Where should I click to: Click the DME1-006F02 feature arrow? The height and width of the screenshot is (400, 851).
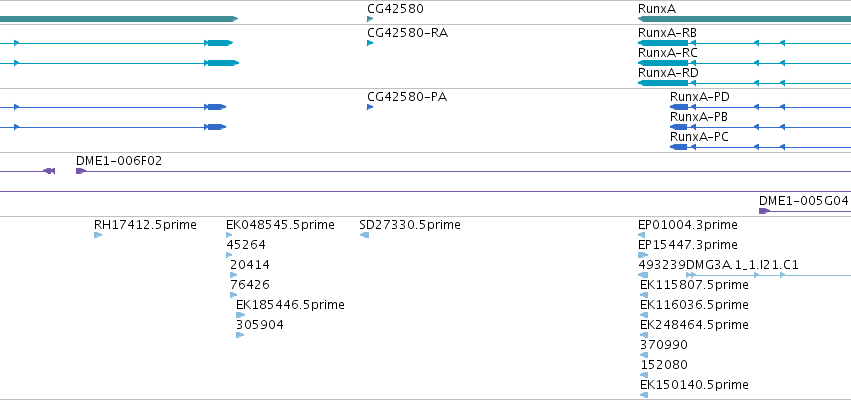coord(81,171)
